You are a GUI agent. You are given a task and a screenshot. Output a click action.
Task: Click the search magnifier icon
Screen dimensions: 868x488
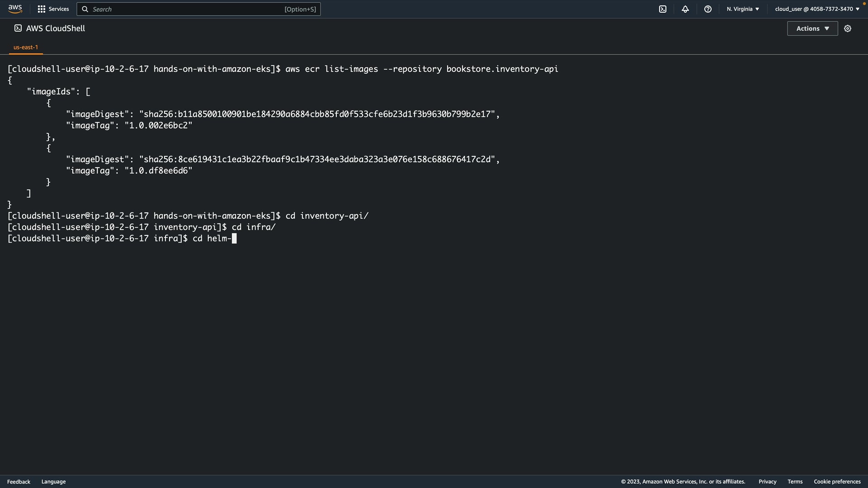pos(85,9)
